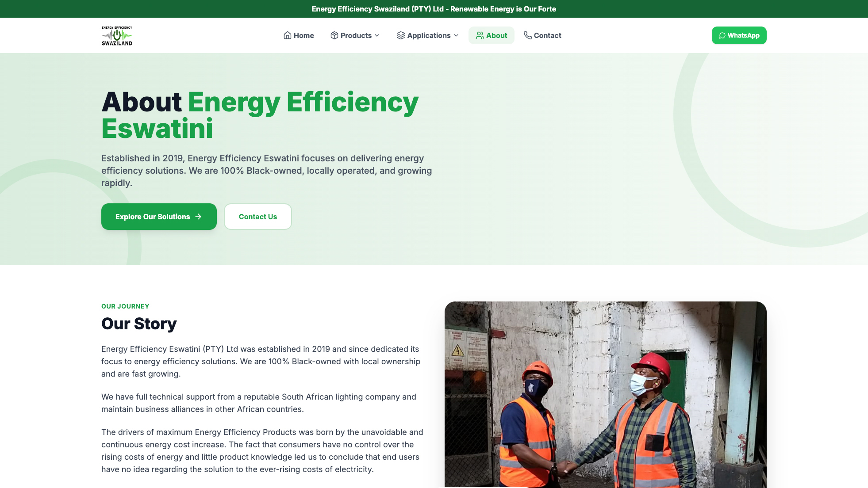Click the Our Journey section label
This screenshot has width=868, height=488.
point(125,306)
